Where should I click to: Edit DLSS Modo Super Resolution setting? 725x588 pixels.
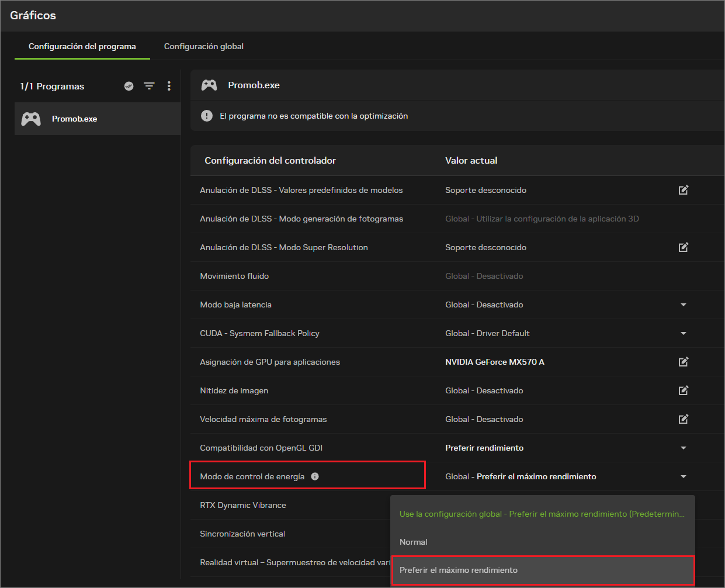(684, 247)
